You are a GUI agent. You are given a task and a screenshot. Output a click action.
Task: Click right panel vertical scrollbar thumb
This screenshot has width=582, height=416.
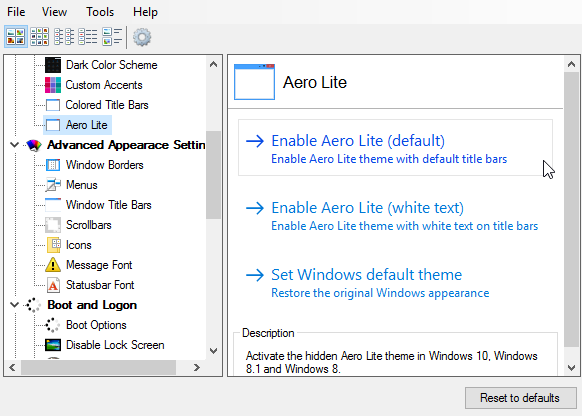coord(572,210)
